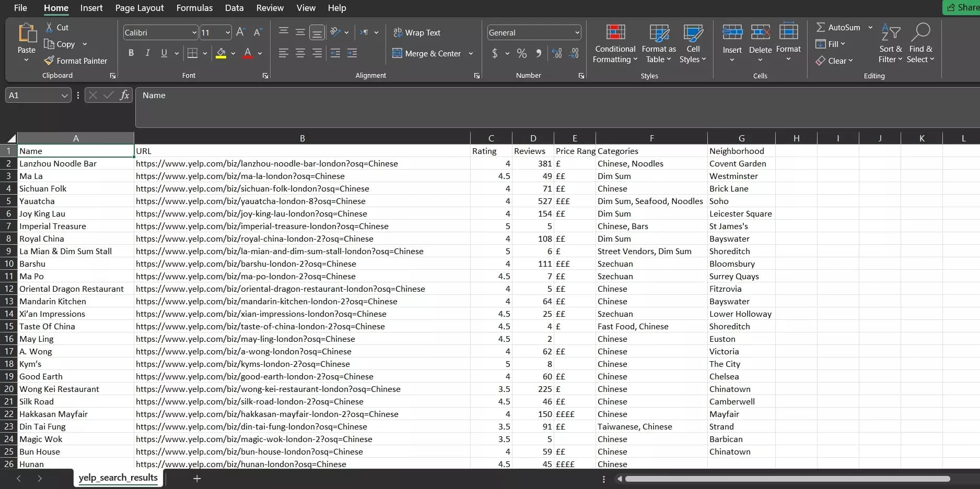The height and width of the screenshot is (489, 980).
Task: Switch to the Insert tab
Action: [x=91, y=8]
